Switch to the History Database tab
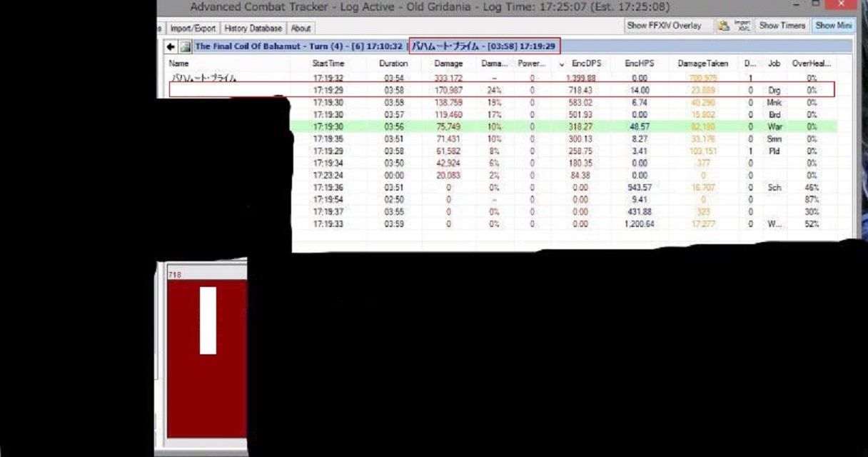 [253, 29]
